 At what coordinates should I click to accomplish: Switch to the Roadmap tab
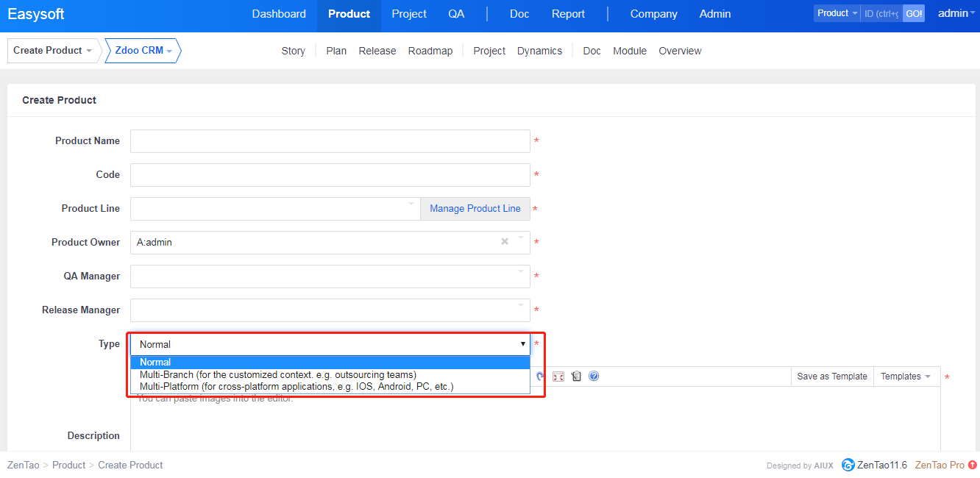coord(430,51)
